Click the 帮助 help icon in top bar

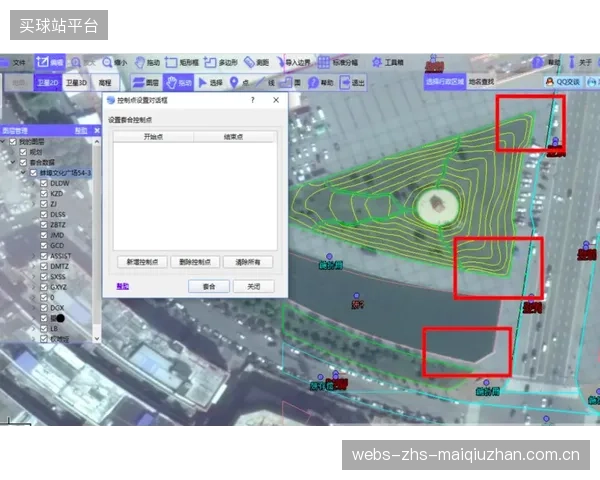[x=538, y=62]
